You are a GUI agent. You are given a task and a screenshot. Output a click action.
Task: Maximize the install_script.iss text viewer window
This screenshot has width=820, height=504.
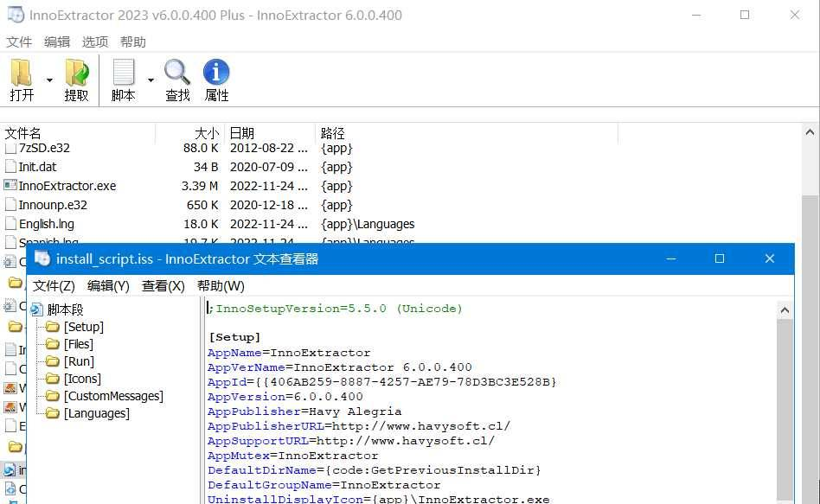pyautogui.click(x=719, y=258)
